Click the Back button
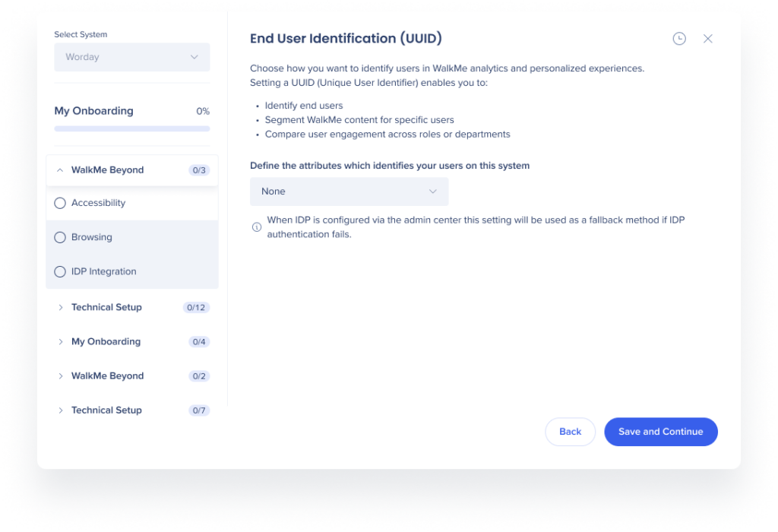778x532 pixels. [570, 431]
